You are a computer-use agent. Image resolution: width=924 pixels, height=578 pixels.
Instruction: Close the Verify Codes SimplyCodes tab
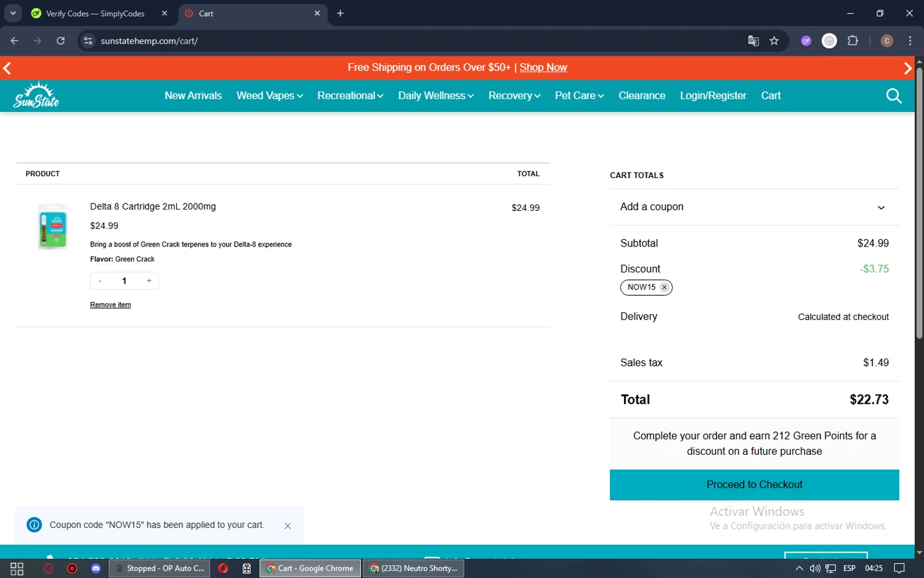(x=164, y=13)
